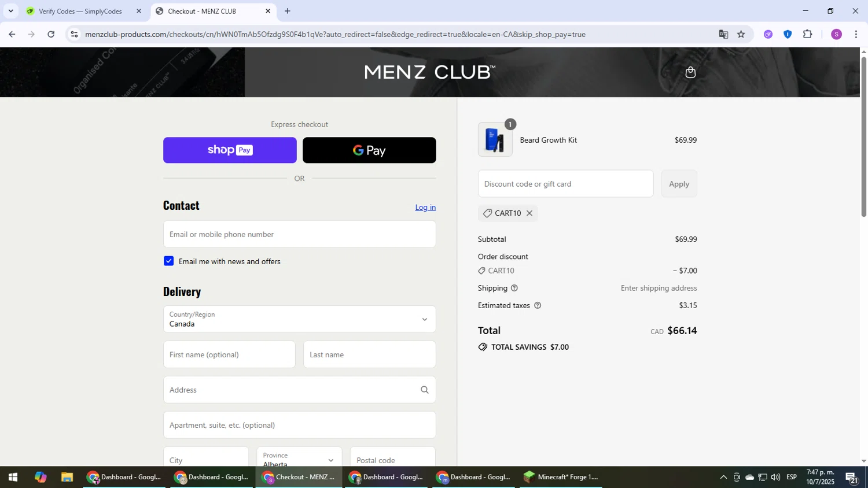Screen dimensions: 868x488
Task: Open Copilot from the taskbar
Action: (x=40, y=477)
